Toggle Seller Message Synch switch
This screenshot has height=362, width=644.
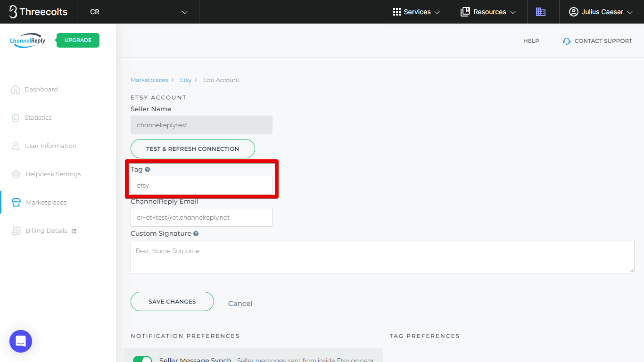click(x=142, y=359)
